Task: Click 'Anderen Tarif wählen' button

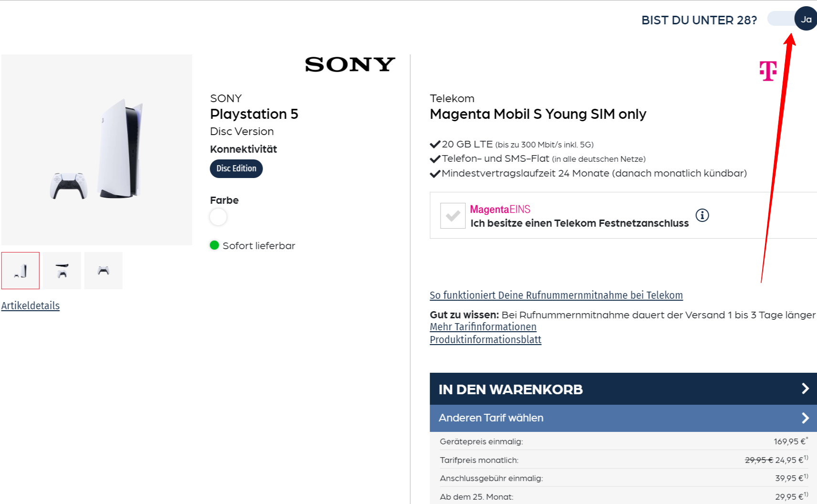Action: point(623,418)
